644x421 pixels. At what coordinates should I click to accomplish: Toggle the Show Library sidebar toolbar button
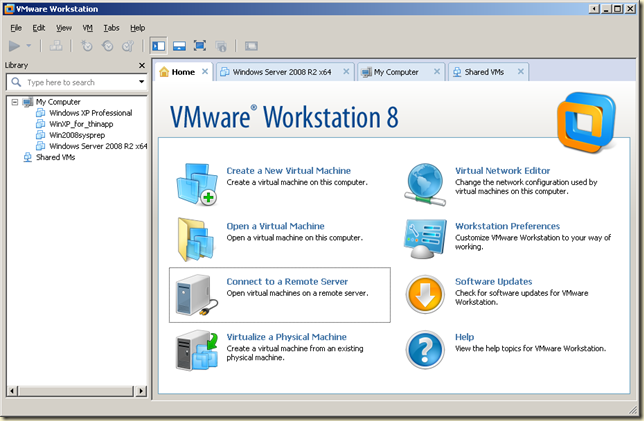click(x=159, y=46)
